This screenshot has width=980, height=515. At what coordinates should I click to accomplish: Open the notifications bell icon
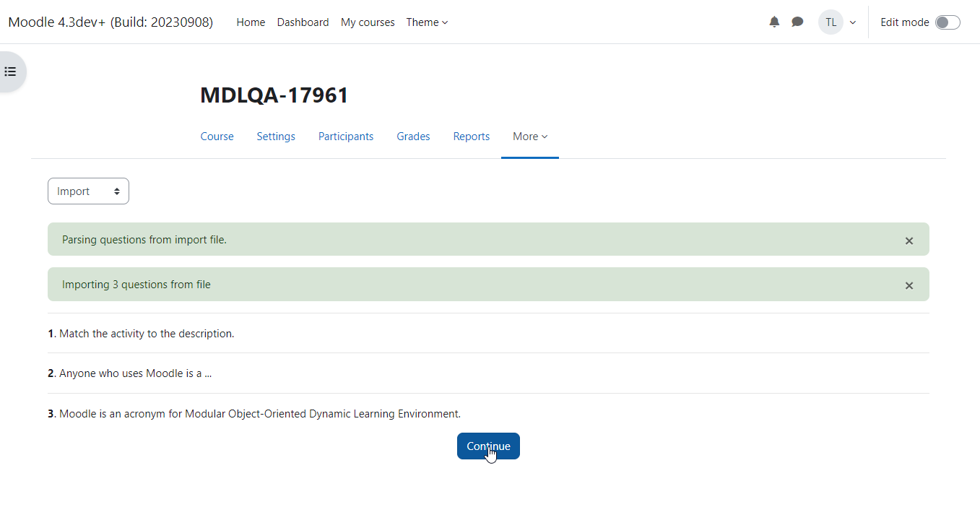774,22
